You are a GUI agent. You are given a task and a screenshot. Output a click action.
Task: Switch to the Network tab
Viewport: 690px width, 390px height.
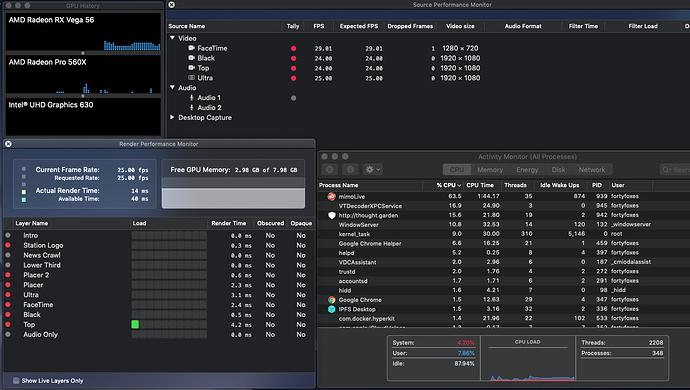point(591,169)
